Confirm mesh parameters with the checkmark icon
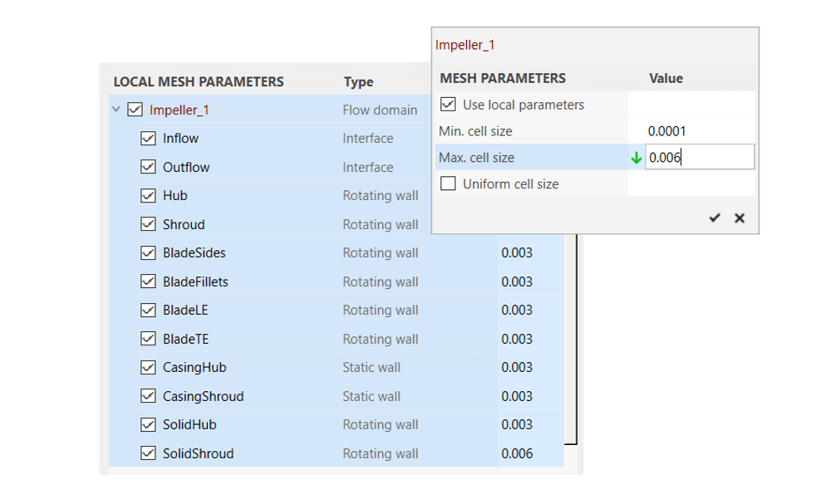Screen dimensions: 826x504 point(715,218)
